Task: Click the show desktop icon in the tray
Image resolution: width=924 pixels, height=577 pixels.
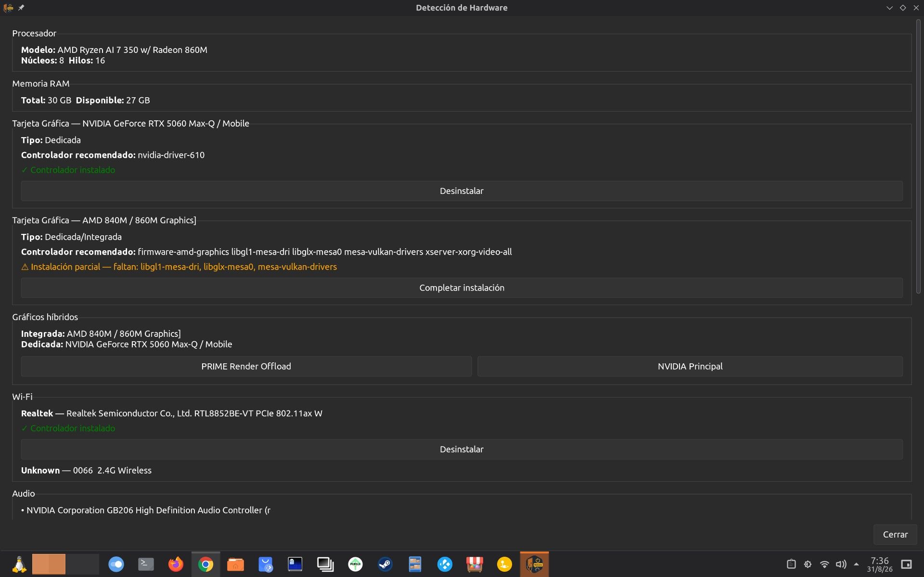Action: pyautogui.click(x=907, y=564)
